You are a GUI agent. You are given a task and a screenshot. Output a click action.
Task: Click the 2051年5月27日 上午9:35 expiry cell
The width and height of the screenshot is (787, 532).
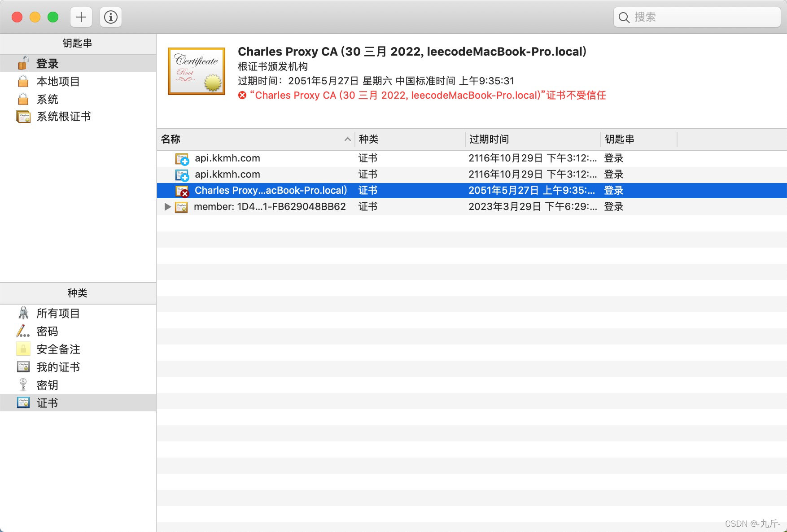(533, 190)
